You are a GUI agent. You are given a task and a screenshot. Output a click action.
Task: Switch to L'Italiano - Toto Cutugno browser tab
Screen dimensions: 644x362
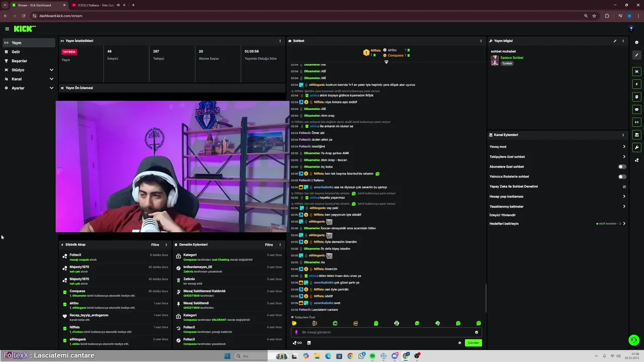pos(98,5)
